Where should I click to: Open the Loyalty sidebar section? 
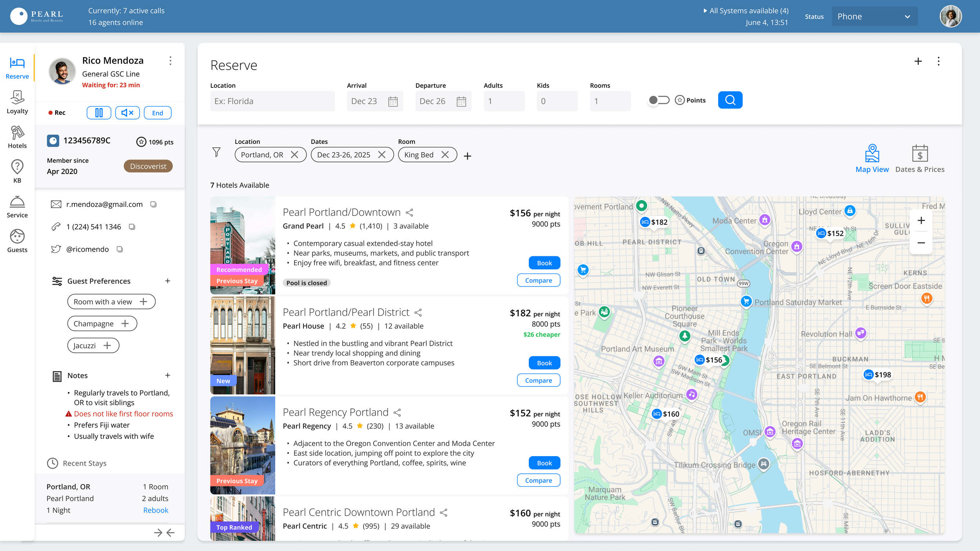(17, 103)
